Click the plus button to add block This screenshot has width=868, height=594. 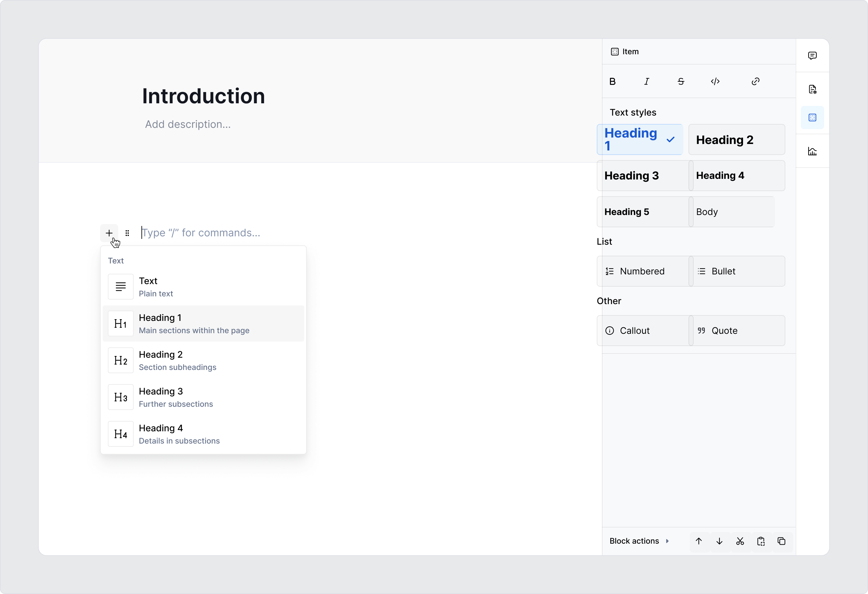pyautogui.click(x=109, y=233)
